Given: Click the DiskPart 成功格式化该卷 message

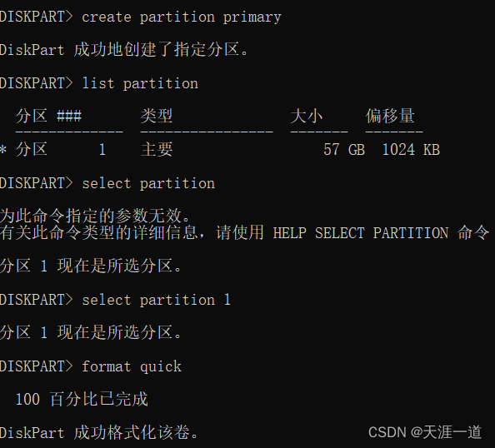Looking at the screenshot, I should (x=99, y=432).
